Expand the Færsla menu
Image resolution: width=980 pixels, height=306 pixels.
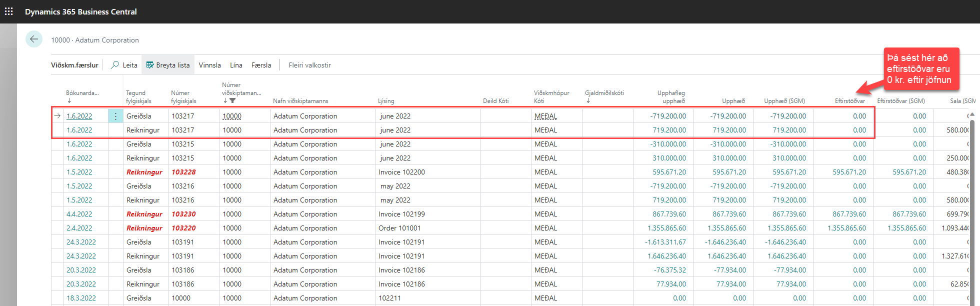261,65
